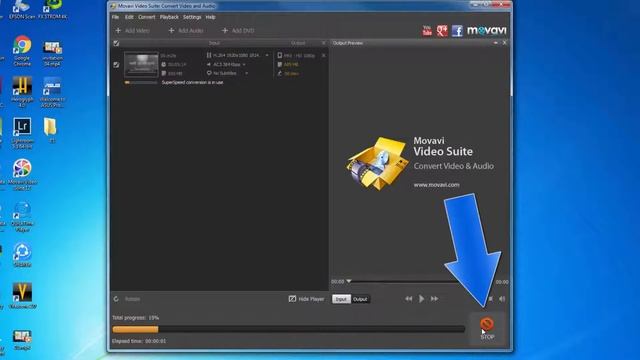640x360 pixels.
Task: Click the output format device icon in file row
Action: pyautogui.click(x=280, y=55)
